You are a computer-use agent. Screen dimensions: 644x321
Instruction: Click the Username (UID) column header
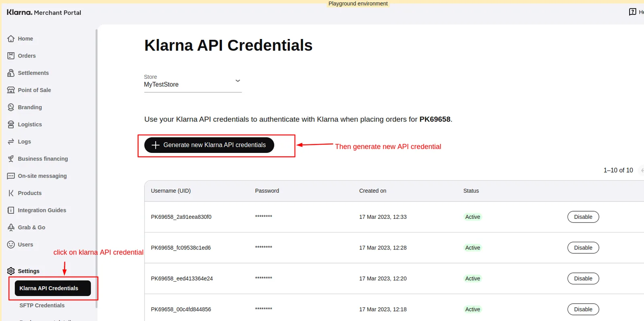coord(171,191)
